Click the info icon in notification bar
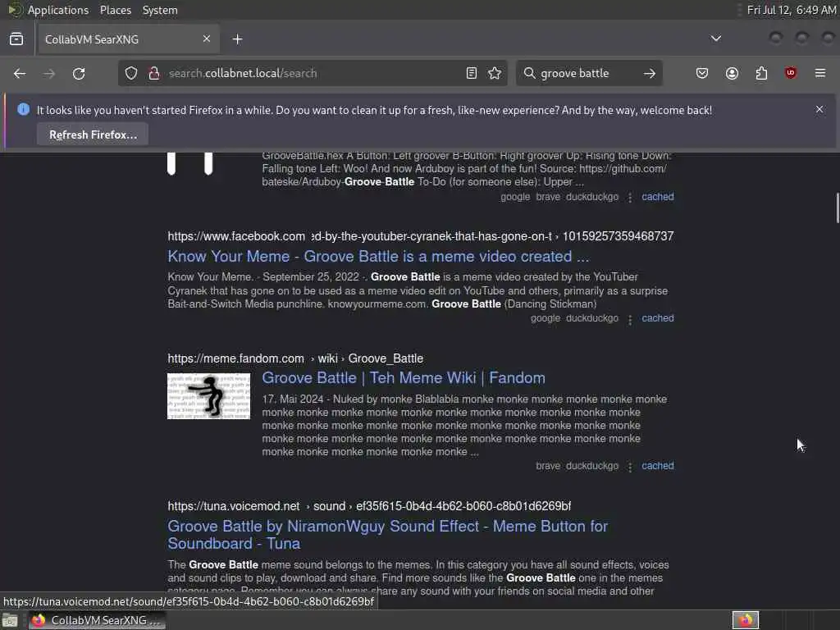Viewport: 840px width, 630px height. (23, 109)
